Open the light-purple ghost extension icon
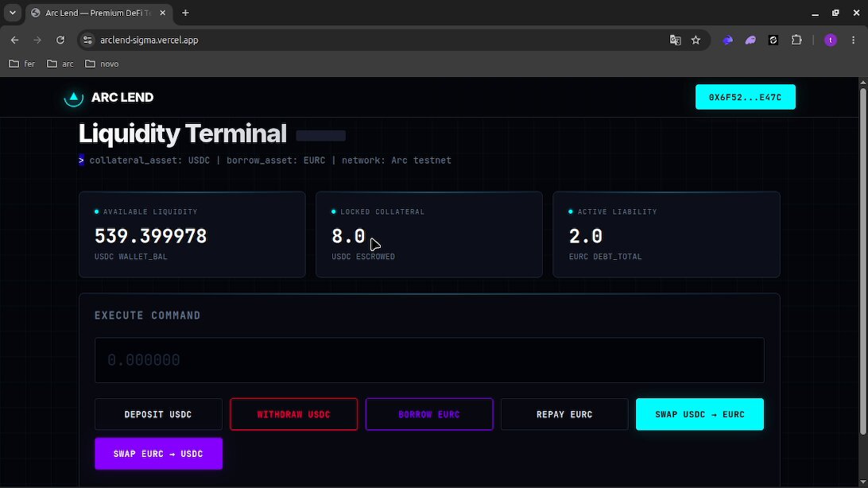 click(750, 40)
